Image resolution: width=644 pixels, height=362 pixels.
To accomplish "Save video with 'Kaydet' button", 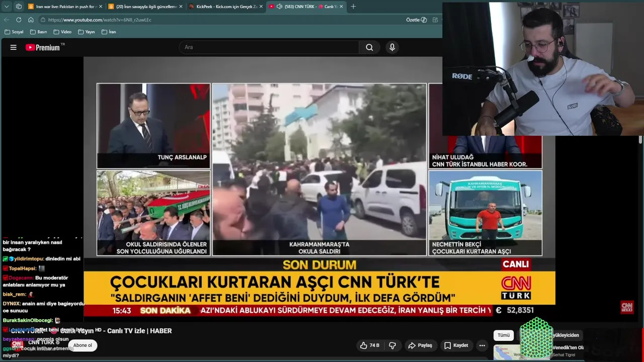I will point(456,345).
